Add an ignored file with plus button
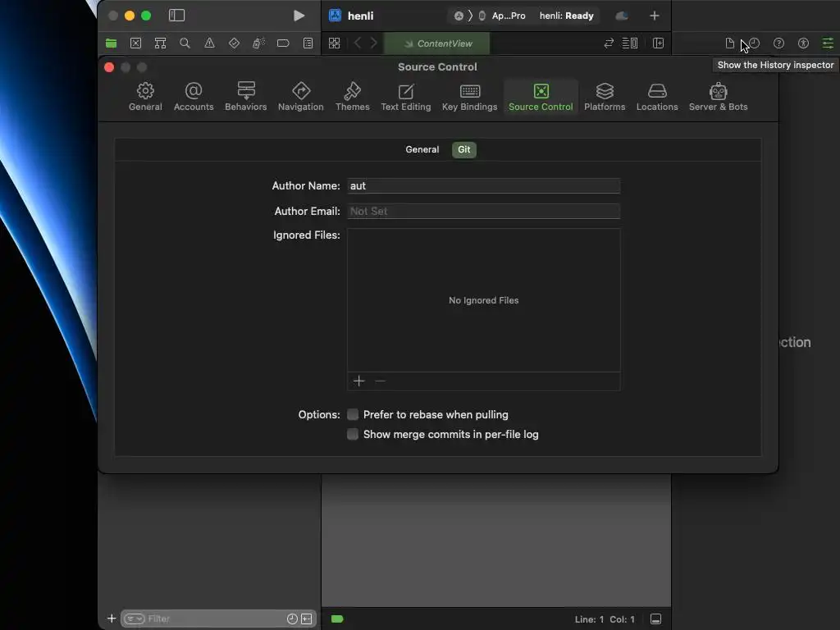This screenshot has width=840, height=630. coord(359,381)
